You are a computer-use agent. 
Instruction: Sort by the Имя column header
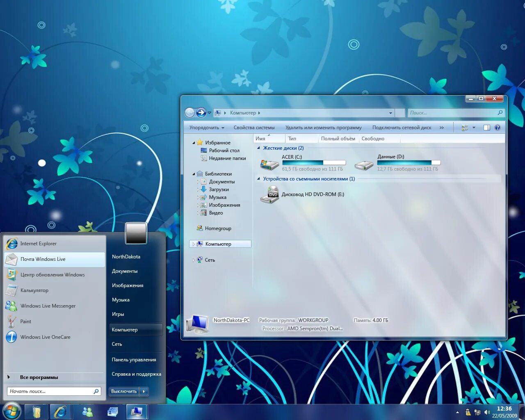click(x=269, y=139)
